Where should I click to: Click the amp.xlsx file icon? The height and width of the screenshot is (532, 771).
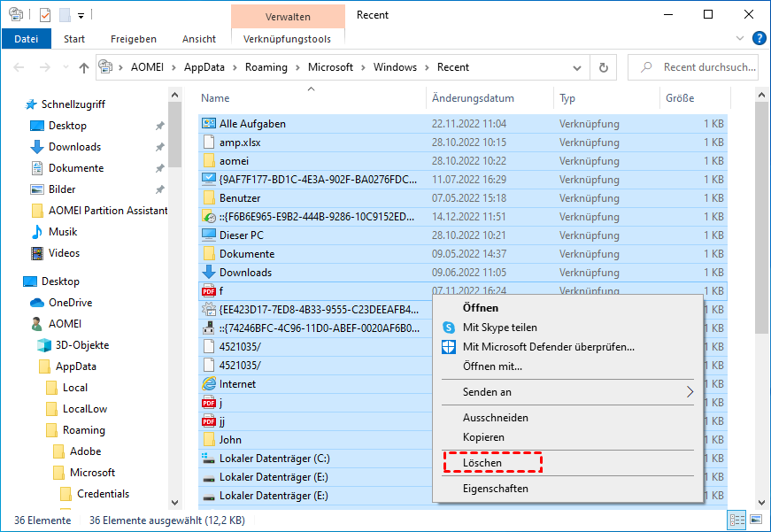209,143
